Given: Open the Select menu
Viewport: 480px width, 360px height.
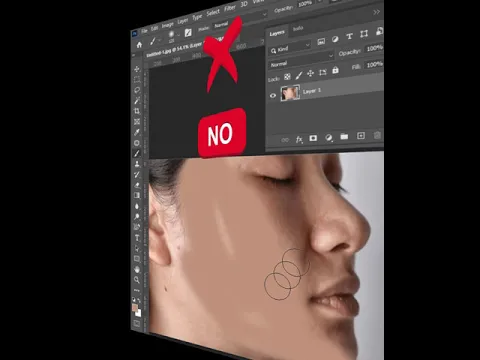Looking at the screenshot, I should 213,13.
